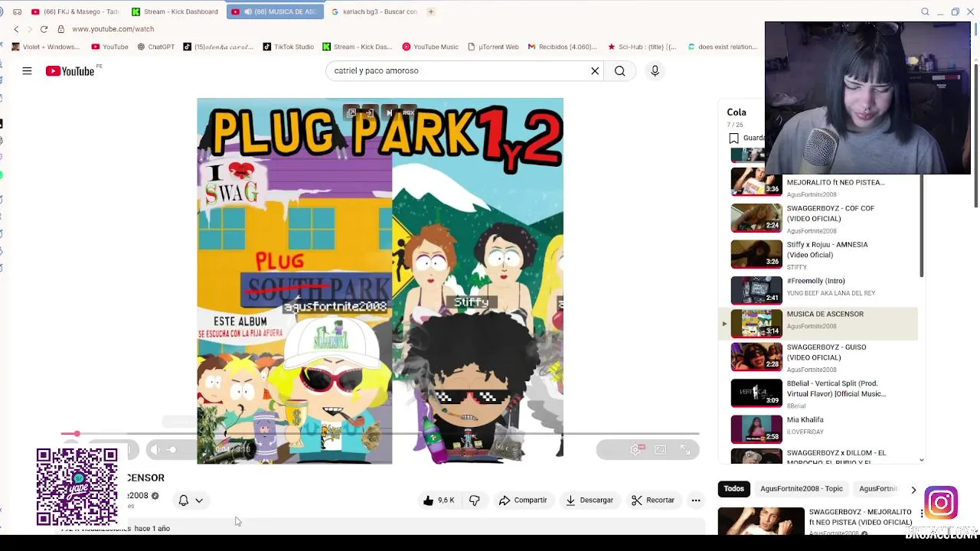Screen dimensions: 980x551
Task: Click the browser address bar URL
Action: (x=113, y=29)
